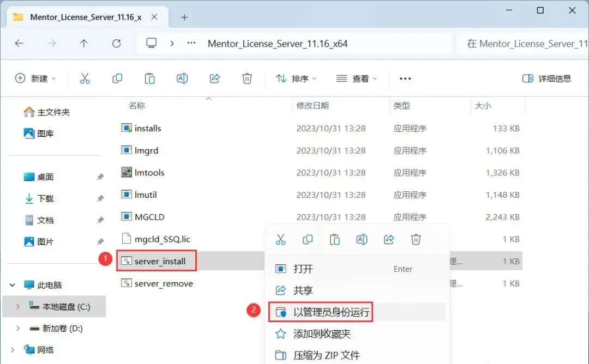The image size is (589, 364).
Task: Click the Delete trash icon in the toolbar
Action: (x=247, y=78)
